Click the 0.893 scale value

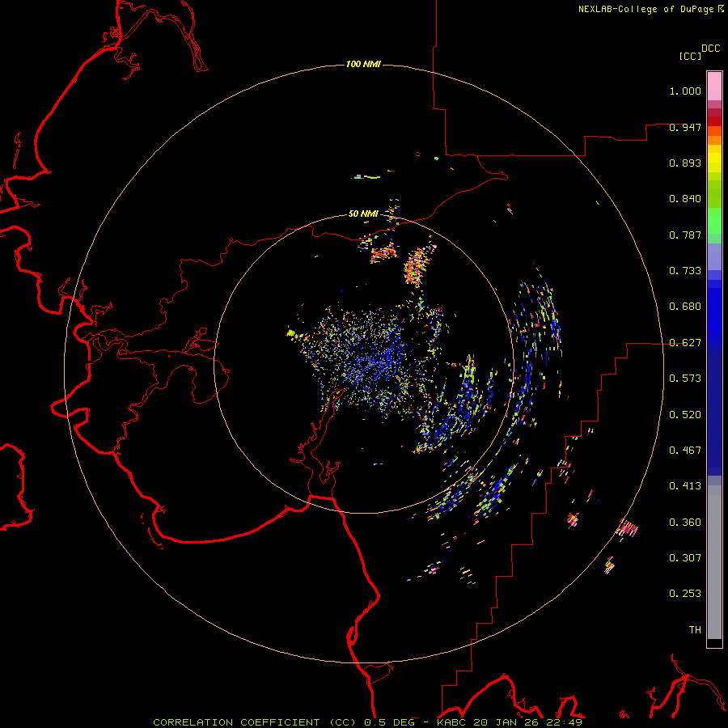coord(685,163)
